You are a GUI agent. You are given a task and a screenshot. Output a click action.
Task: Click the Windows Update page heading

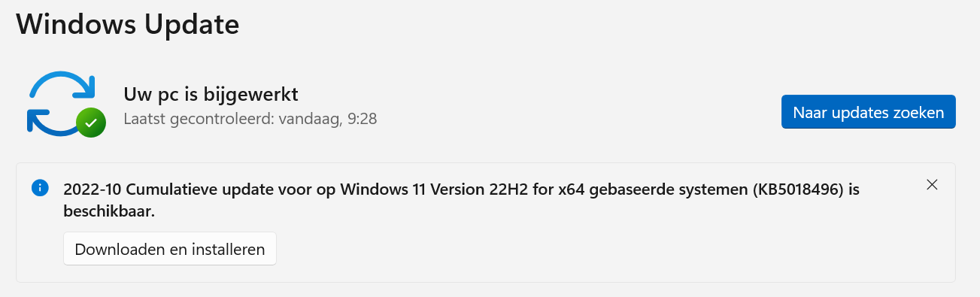(x=128, y=24)
